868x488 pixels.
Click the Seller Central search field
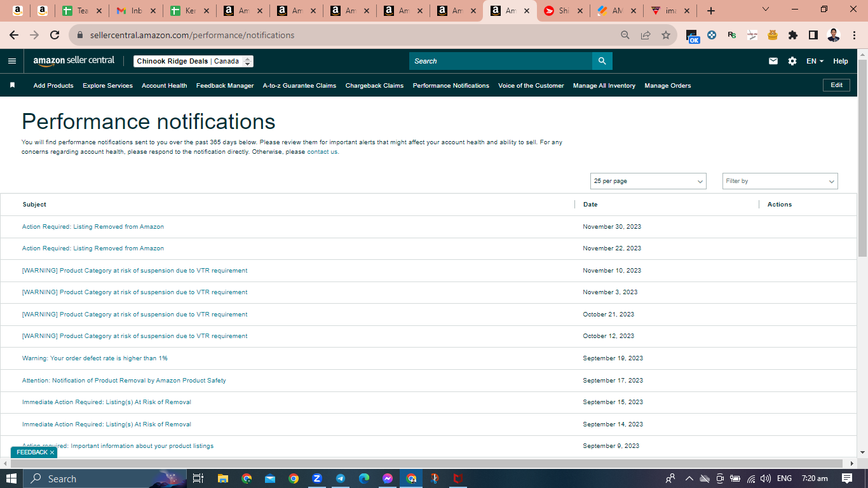click(501, 61)
